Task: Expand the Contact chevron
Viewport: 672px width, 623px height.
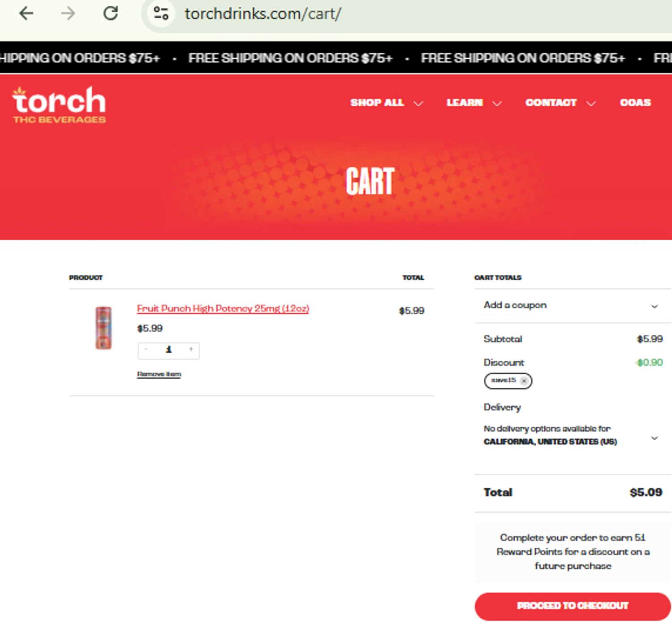Action: click(591, 104)
